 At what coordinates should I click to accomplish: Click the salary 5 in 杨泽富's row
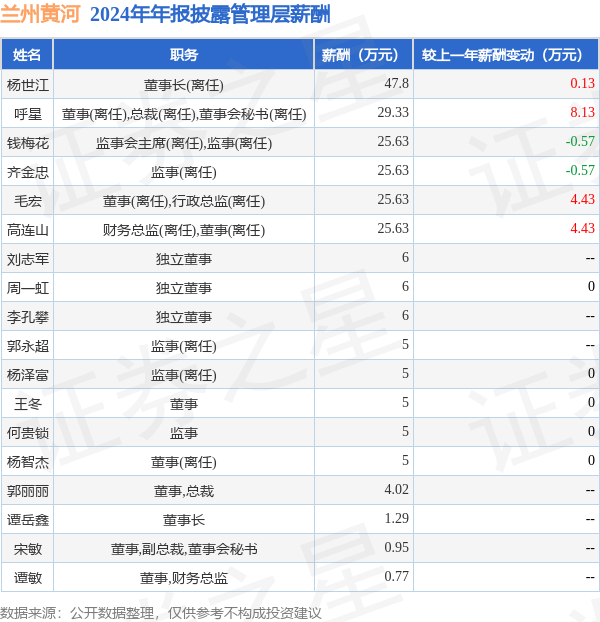(x=405, y=374)
